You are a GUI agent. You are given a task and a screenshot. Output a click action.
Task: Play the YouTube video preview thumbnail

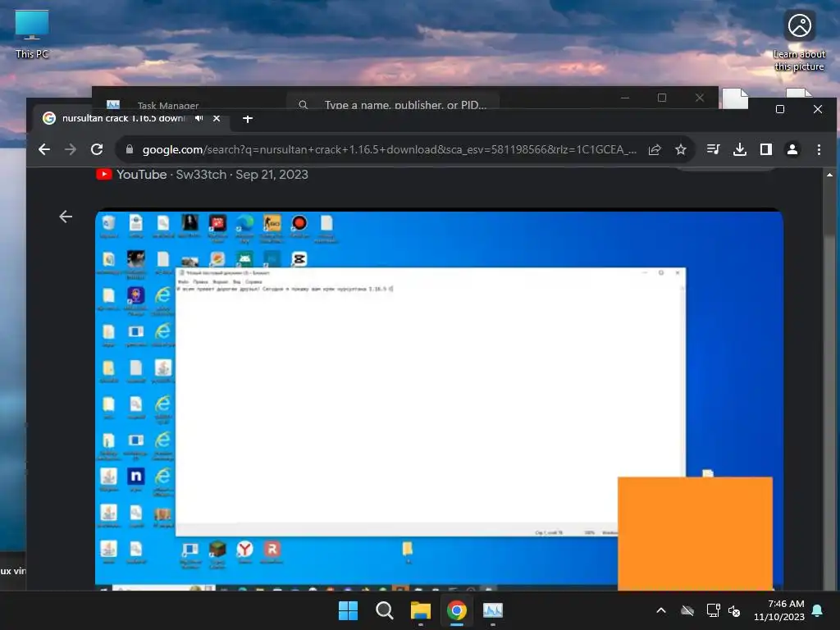tap(440, 399)
